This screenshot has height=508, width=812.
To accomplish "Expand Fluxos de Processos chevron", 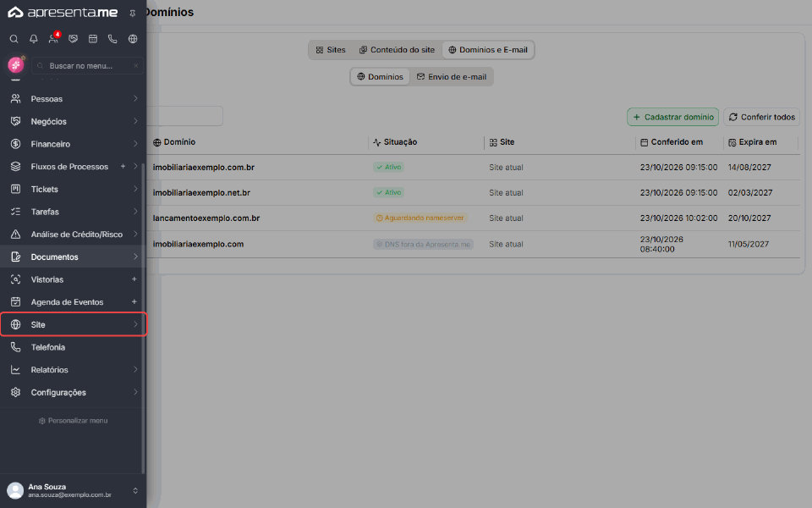I will [135, 167].
